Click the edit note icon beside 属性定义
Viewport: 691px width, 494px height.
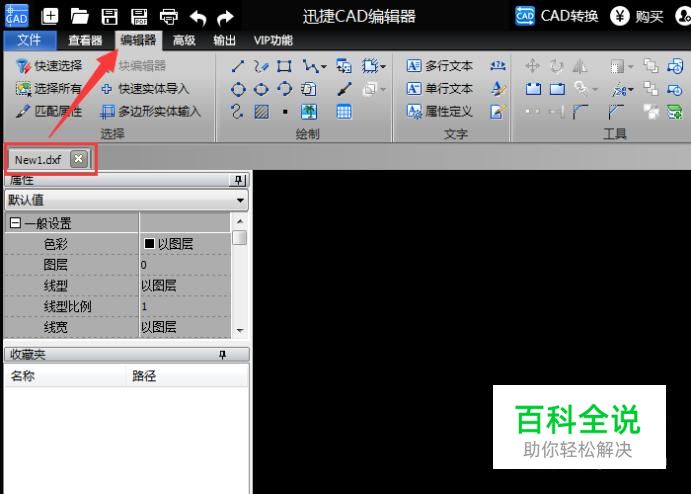[x=498, y=112]
